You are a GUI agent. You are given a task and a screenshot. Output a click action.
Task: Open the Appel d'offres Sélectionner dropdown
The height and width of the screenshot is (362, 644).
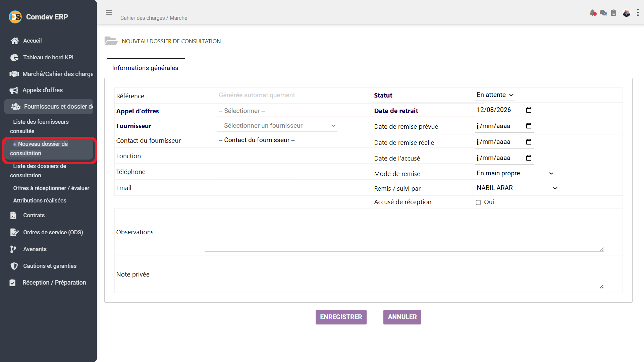pyautogui.click(x=294, y=111)
